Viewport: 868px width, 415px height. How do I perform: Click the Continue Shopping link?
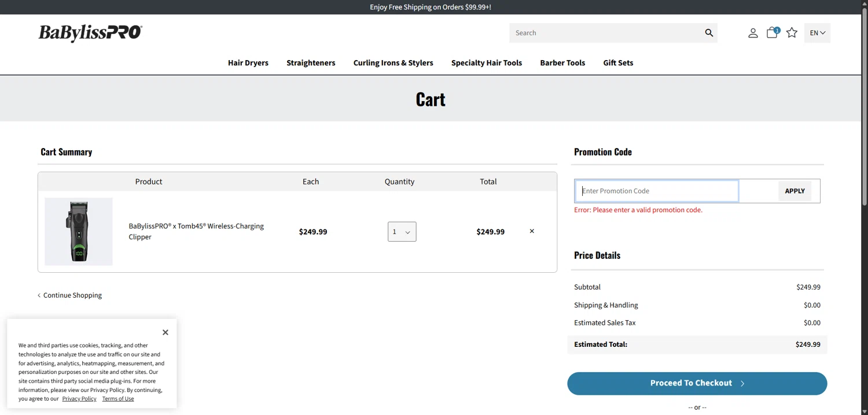coord(70,295)
